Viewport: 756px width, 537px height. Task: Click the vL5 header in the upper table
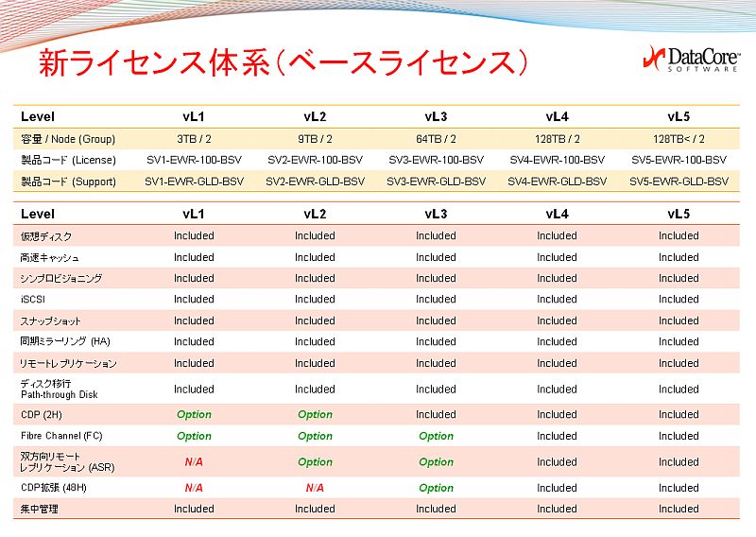(x=679, y=117)
